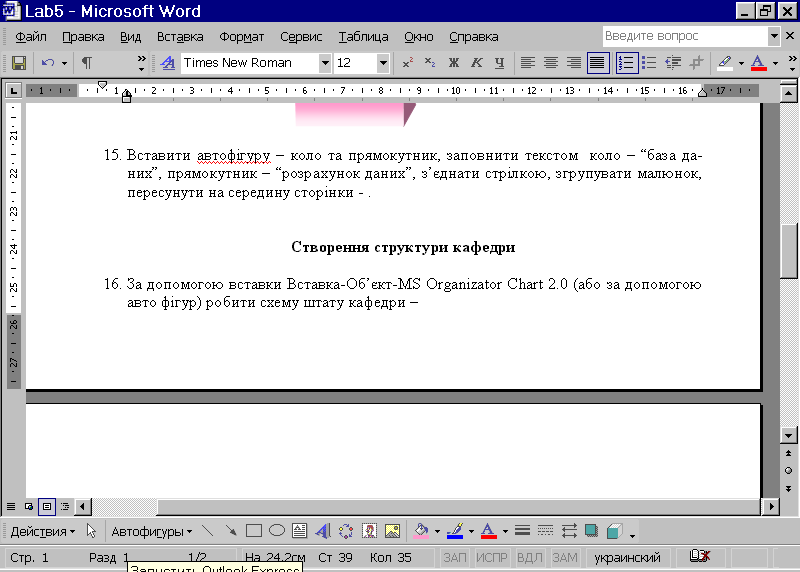The image size is (800, 572).
Task: Apply subscript formatting
Action: pos(430,63)
